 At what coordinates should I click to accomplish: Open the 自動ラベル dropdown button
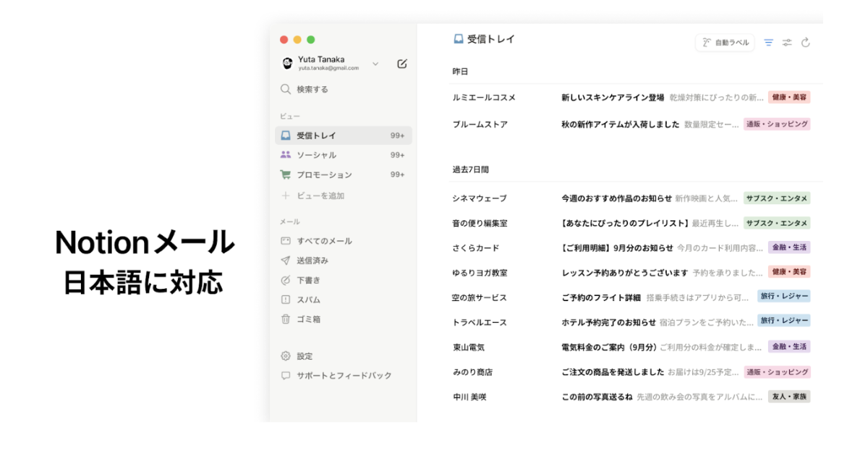tap(724, 42)
